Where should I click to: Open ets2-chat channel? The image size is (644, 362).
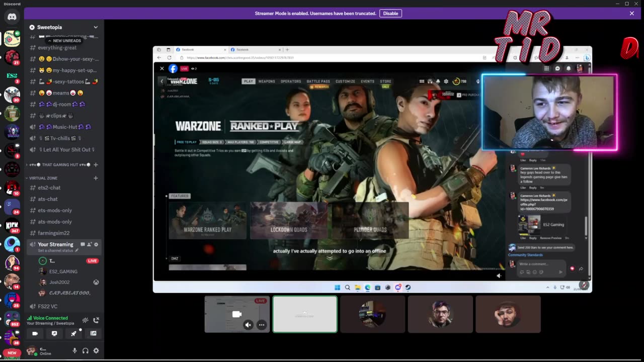coord(64,188)
